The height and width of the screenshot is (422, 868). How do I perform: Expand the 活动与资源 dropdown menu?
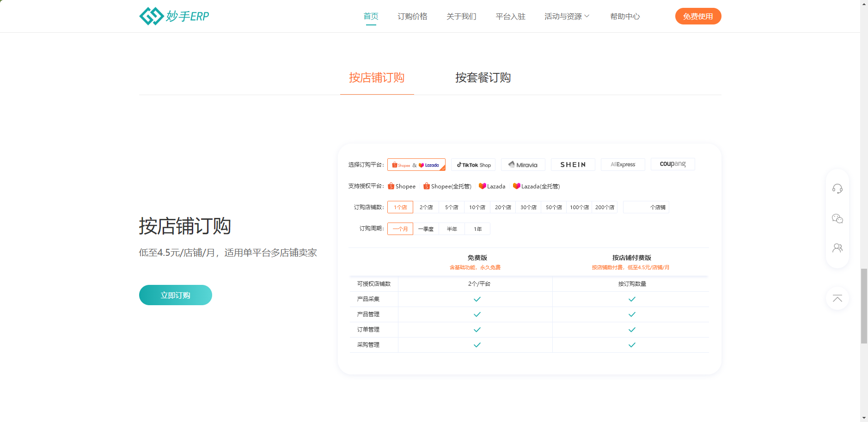point(567,17)
